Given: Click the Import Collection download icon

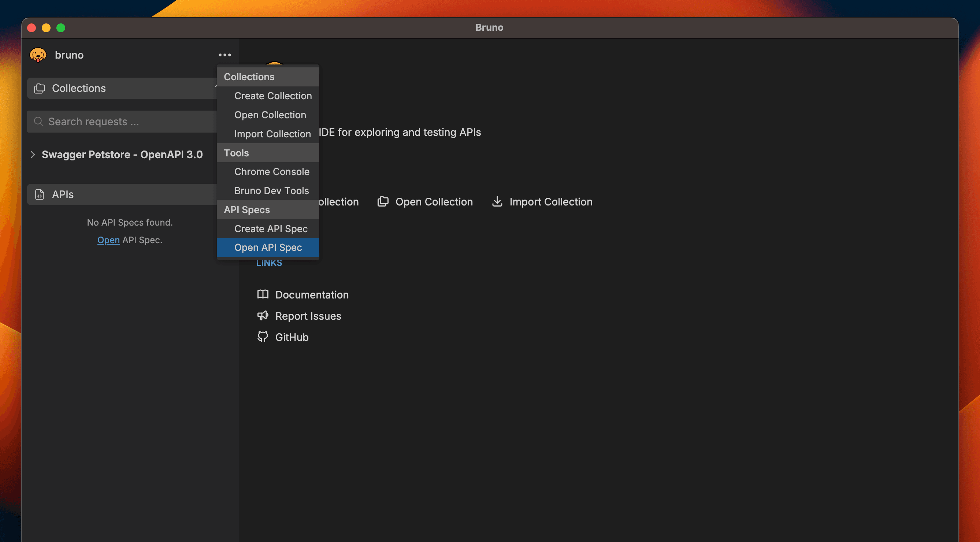Looking at the screenshot, I should point(497,201).
